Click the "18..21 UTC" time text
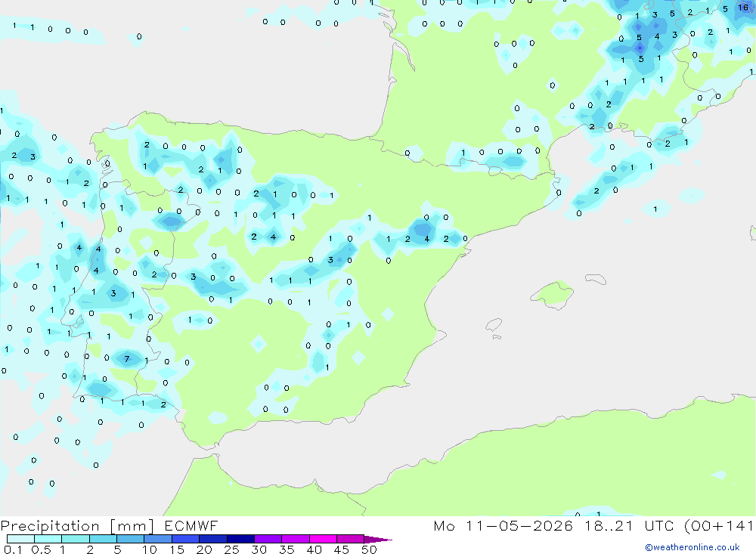The height and width of the screenshot is (554, 756). [x=629, y=525]
